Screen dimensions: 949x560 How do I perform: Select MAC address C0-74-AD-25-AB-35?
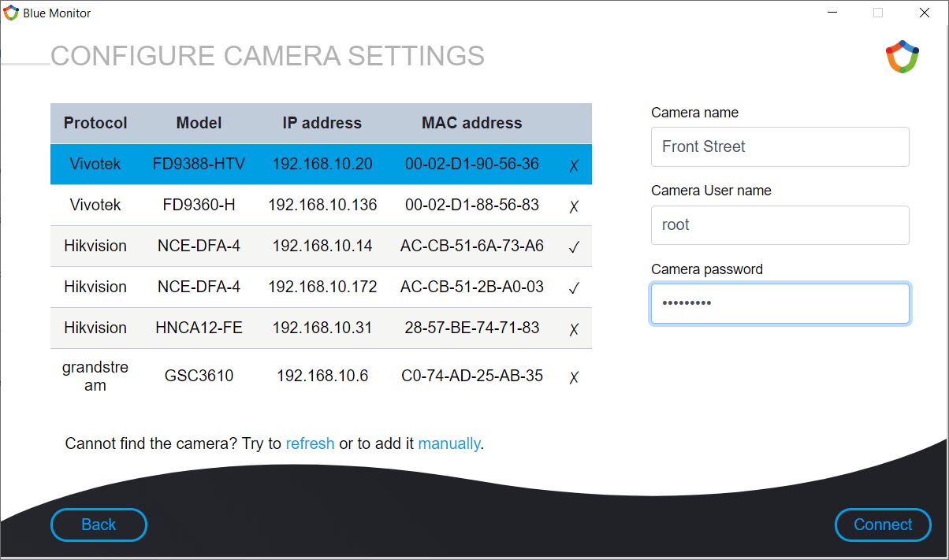click(x=472, y=376)
